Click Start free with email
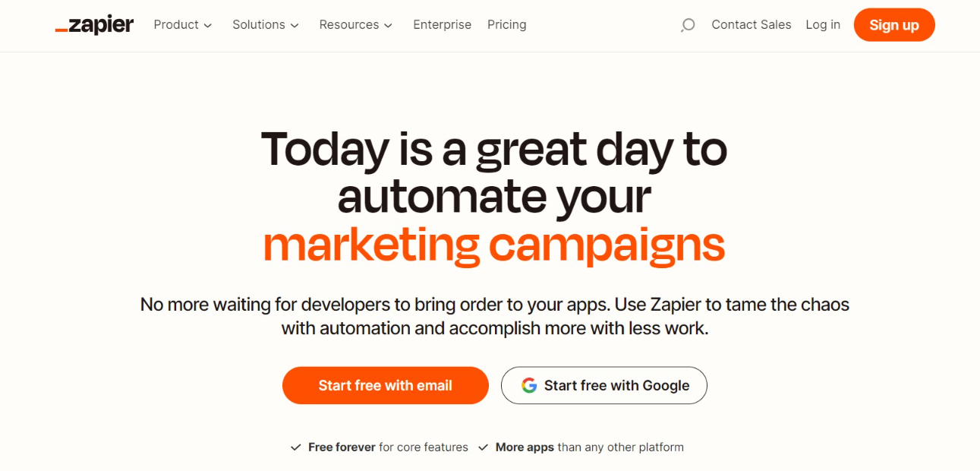The width and height of the screenshot is (980, 471). [385, 385]
